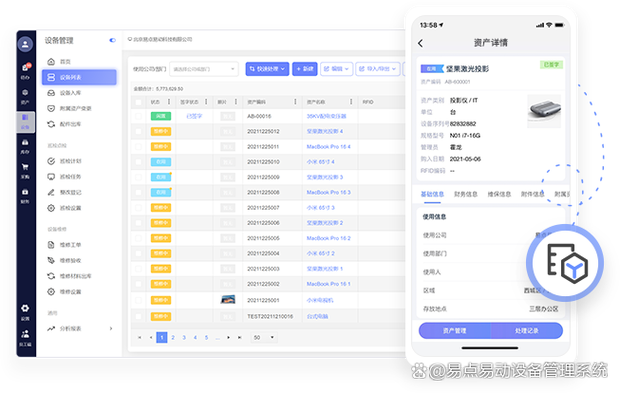Open the photo thumbnail in row 20211225001

228,299
